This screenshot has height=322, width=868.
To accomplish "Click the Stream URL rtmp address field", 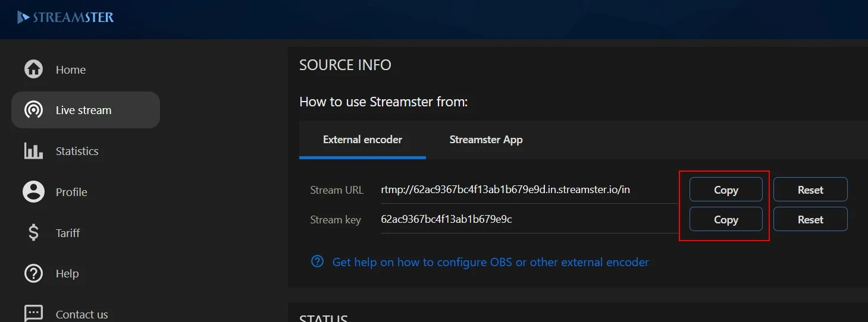I will tap(529, 190).
